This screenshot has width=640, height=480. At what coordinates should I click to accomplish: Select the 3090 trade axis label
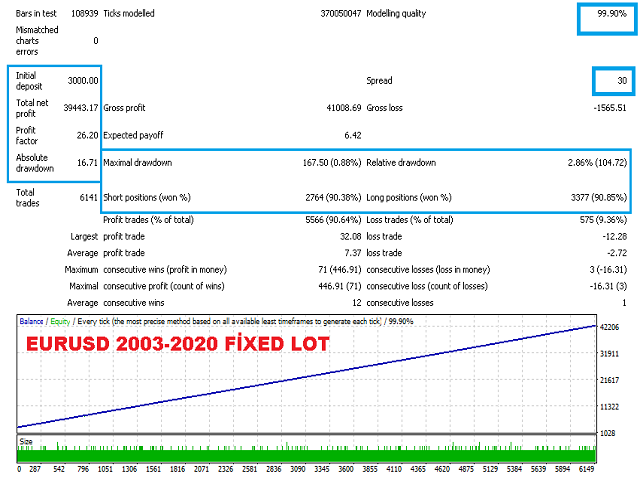298,469
